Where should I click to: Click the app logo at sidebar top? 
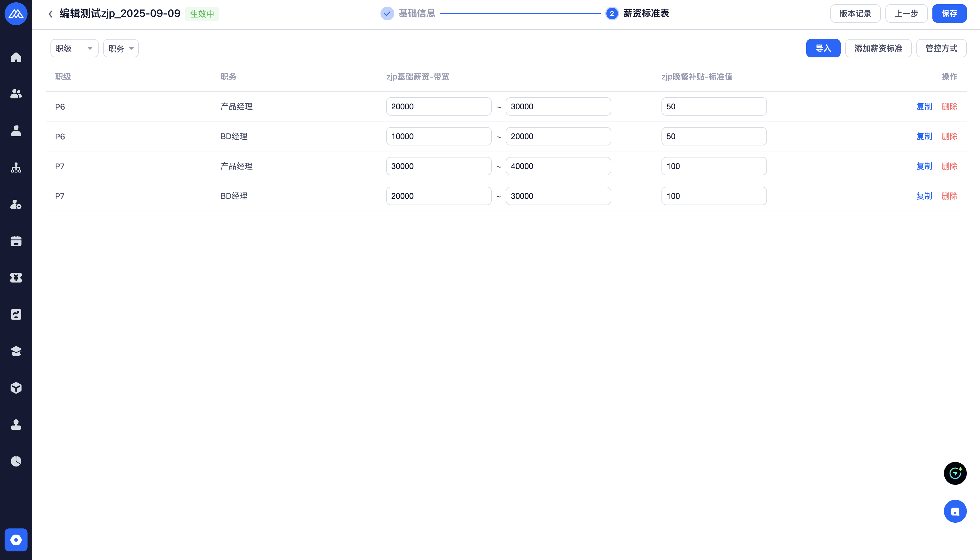coord(16,14)
